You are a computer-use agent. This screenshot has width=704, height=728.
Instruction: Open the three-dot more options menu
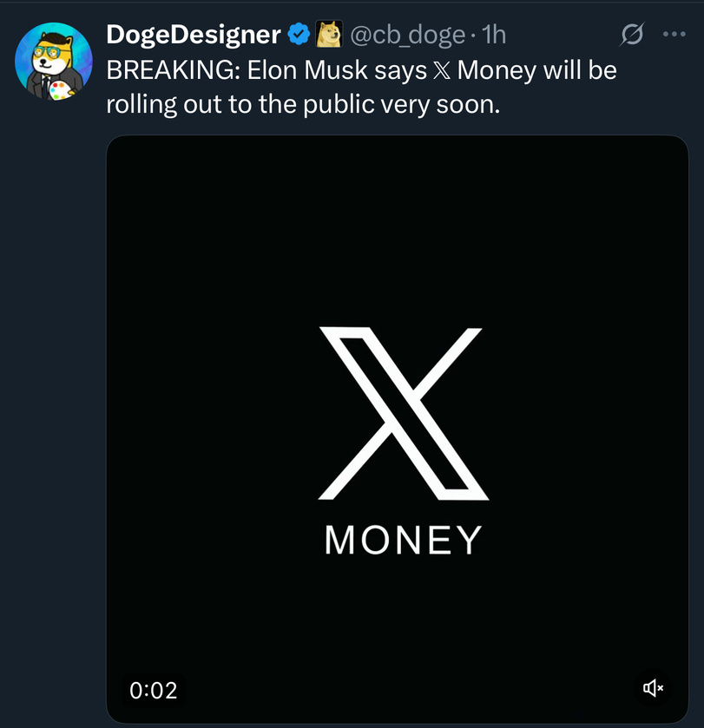674,35
